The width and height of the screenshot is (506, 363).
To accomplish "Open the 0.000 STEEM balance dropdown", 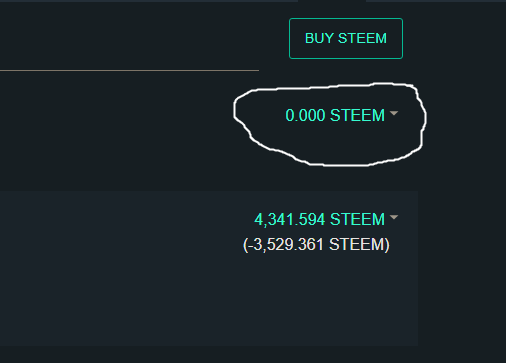I will tap(341, 115).
